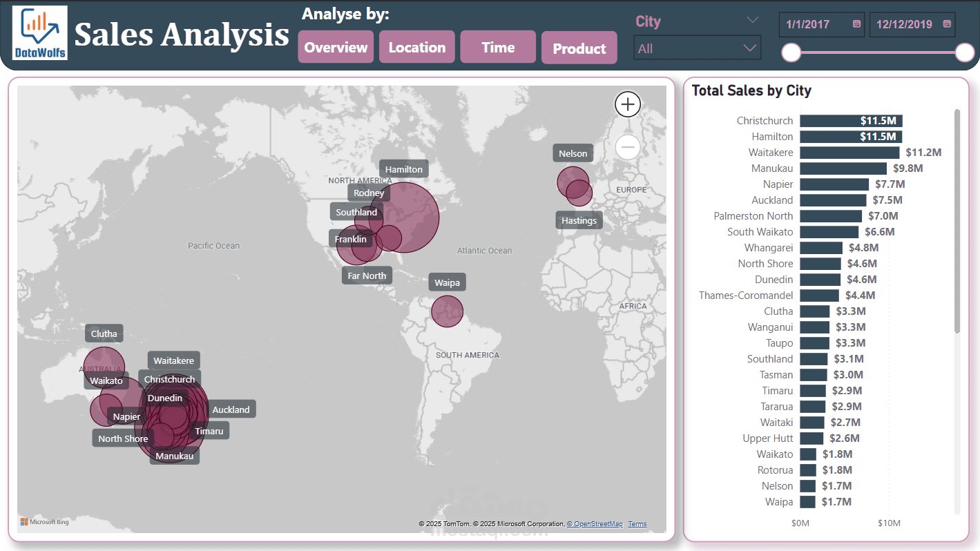Click the Whangarei city label in the chart
The height and width of the screenshot is (551, 980).
click(769, 248)
